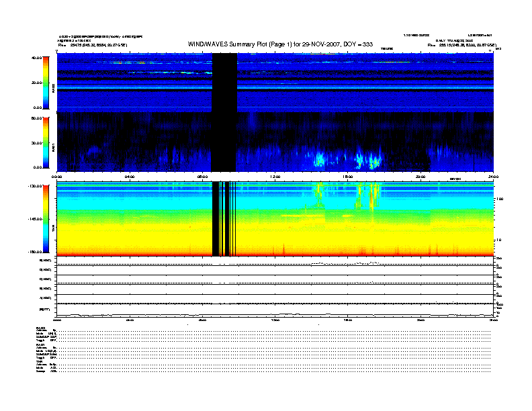The height and width of the screenshot is (411, 532).
Task: Click the 04:00 label under bottom line plots
Action: click(130, 320)
